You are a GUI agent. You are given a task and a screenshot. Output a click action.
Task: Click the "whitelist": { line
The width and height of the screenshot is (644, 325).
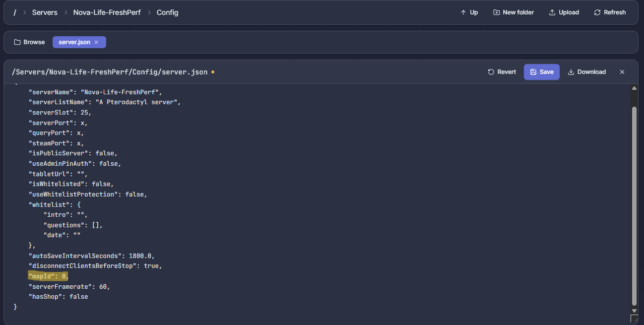tap(54, 204)
